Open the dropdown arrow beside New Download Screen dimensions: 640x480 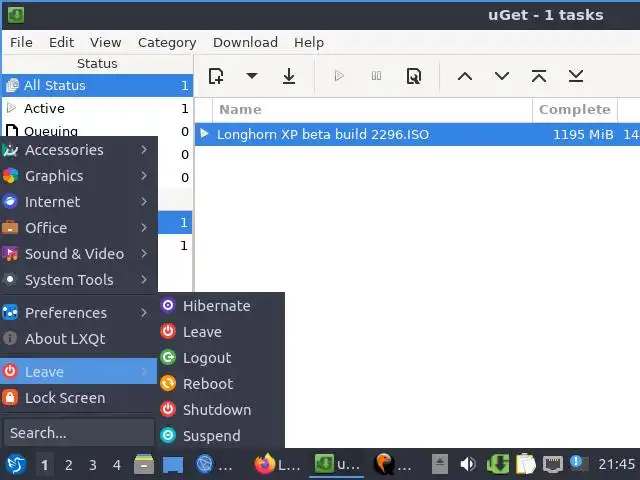[x=252, y=76]
